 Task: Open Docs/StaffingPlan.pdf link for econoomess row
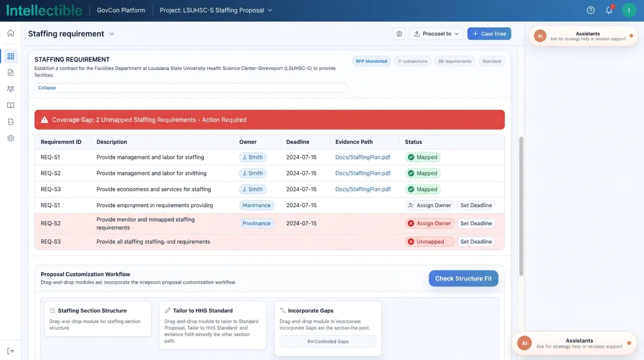[363, 189]
